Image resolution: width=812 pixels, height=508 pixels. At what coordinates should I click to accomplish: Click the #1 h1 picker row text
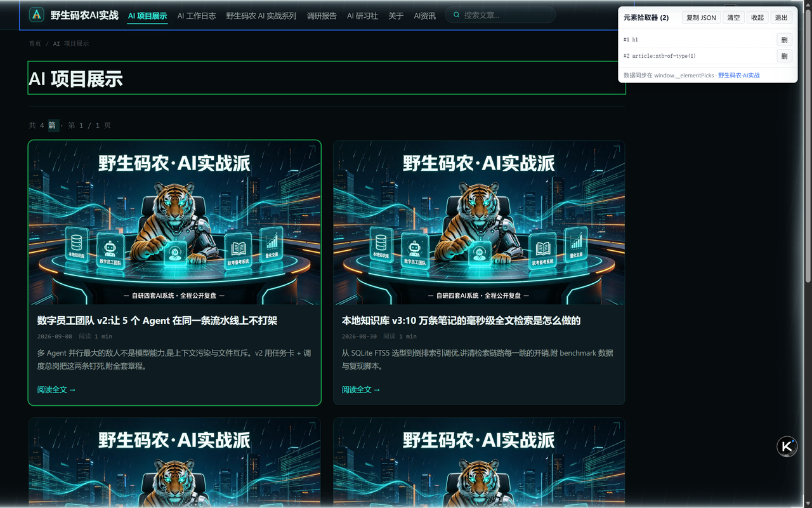631,40
